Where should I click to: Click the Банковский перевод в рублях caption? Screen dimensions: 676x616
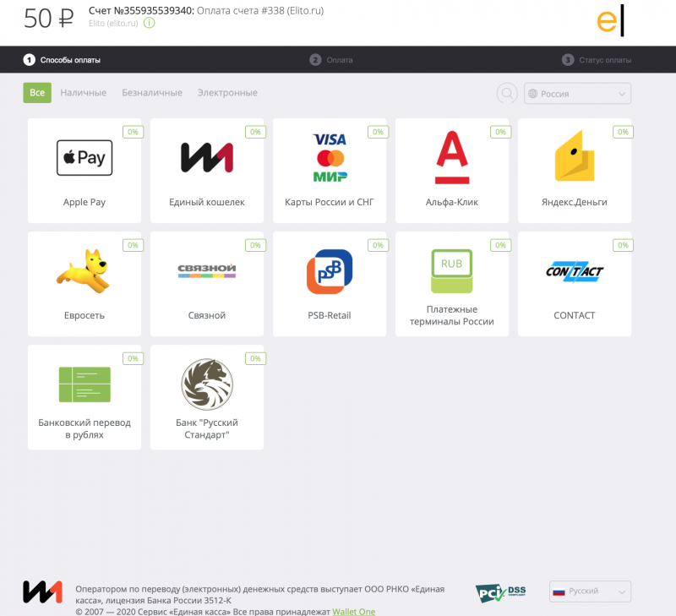point(84,429)
